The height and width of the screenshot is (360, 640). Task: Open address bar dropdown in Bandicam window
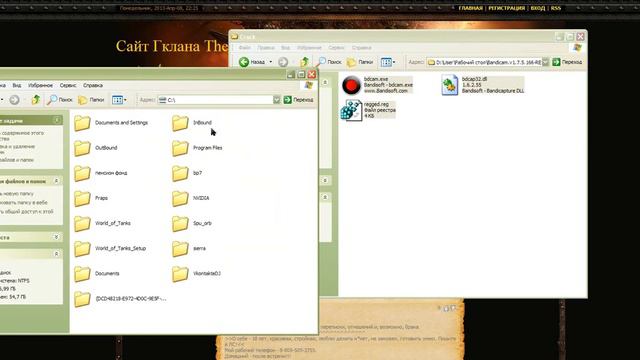coord(545,62)
